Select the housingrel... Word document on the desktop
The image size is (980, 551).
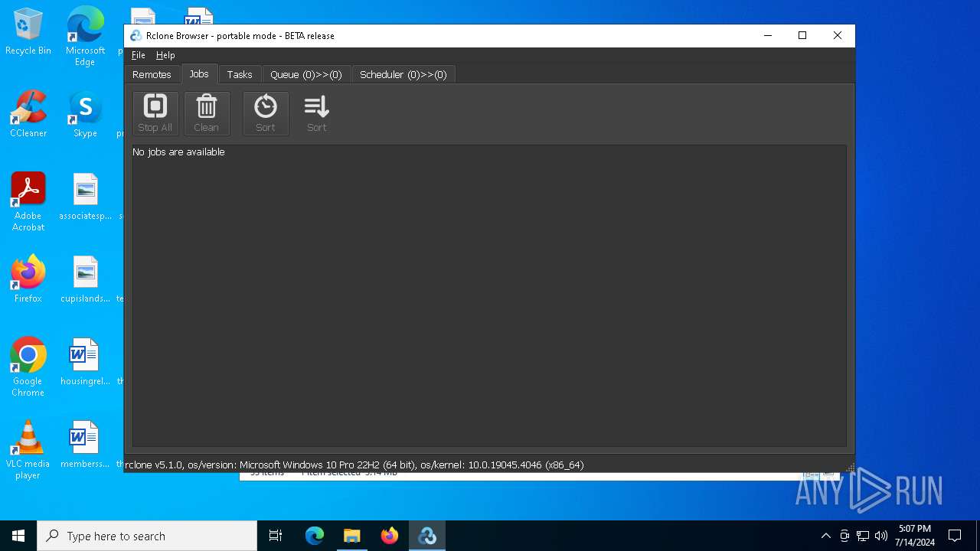[x=85, y=363]
